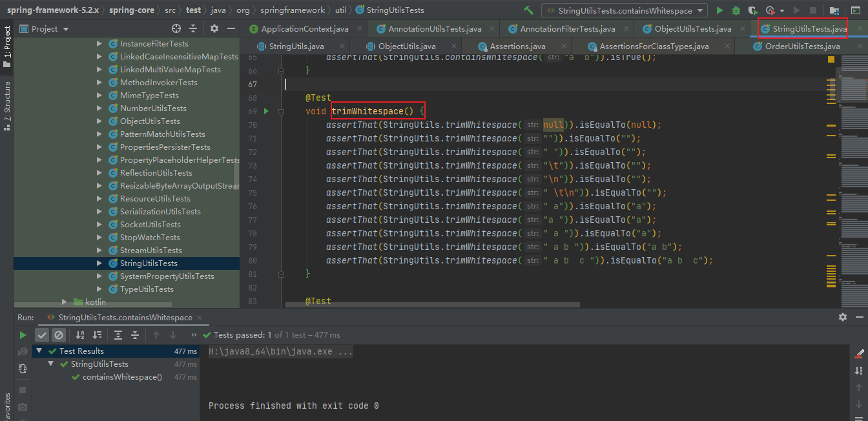Viewport: 868px width, 421px height.
Task: Toggle Show Ignored tests filter
Action: pos(59,335)
